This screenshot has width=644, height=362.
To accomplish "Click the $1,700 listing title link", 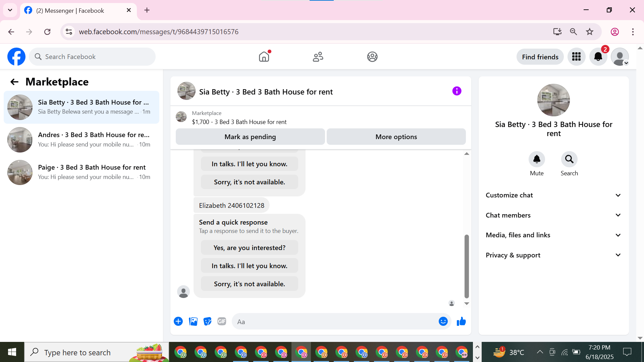I will [x=239, y=122].
